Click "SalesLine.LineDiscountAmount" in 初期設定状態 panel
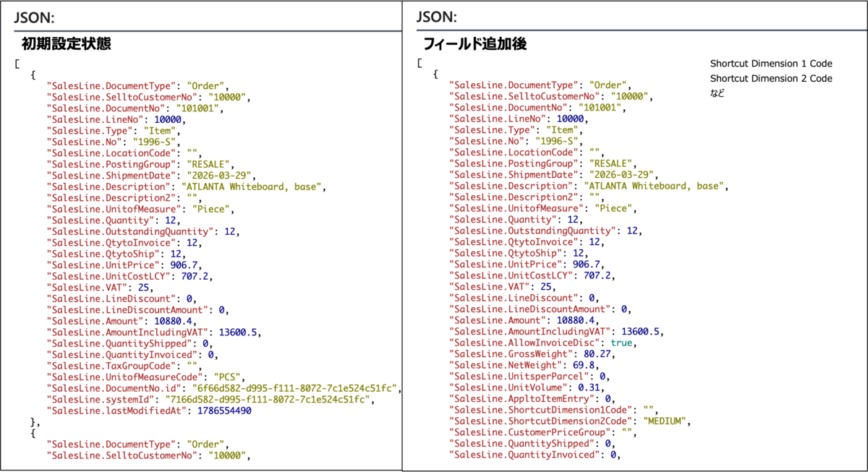Screen dimensions: 868x472 pos(127,309)
